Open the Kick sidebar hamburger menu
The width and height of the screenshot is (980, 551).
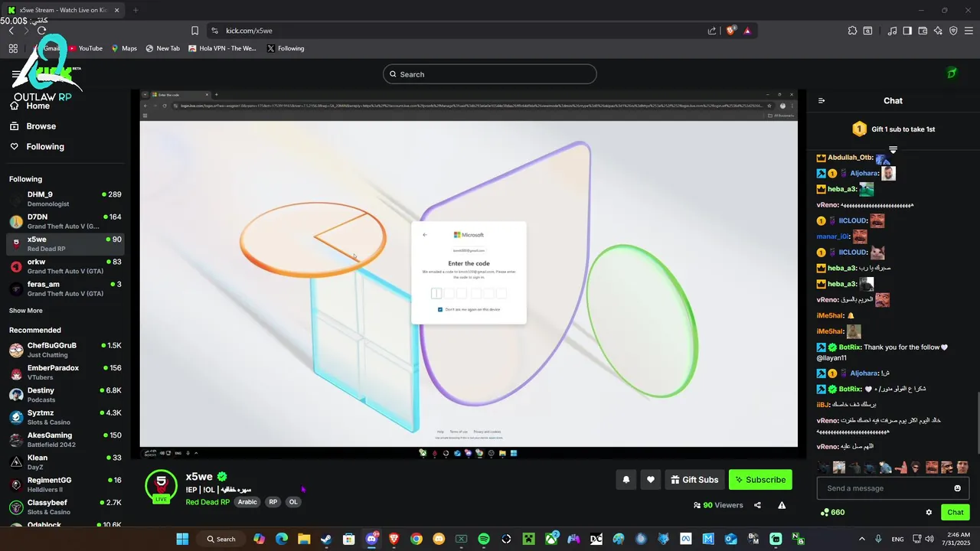click(17, 75)
